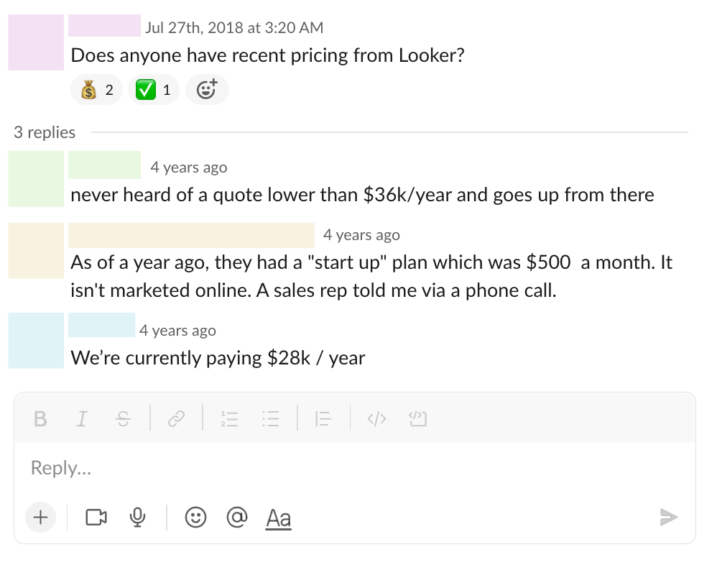
Task: Insert a link in the reply
Action: tap(176, 418)
